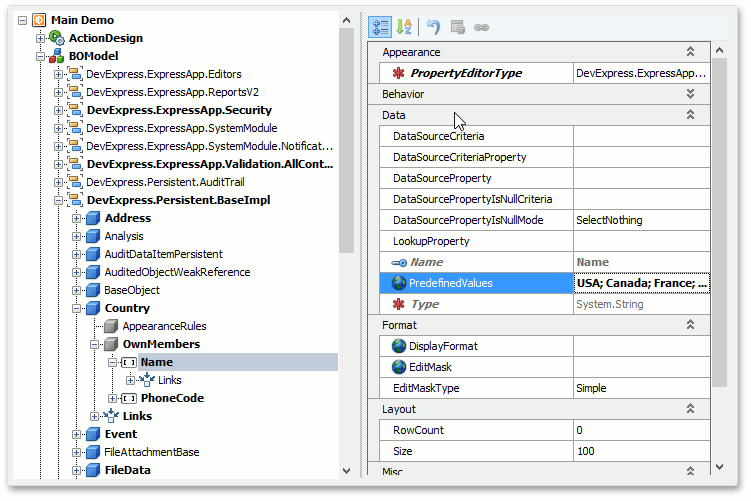Click the RowCount value field

641,430
